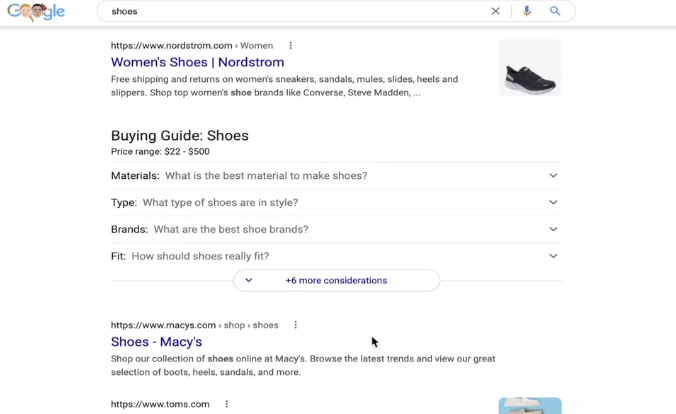
Task: Open the Women's Shoes | Nordstrom link
Action: (197, 62)
